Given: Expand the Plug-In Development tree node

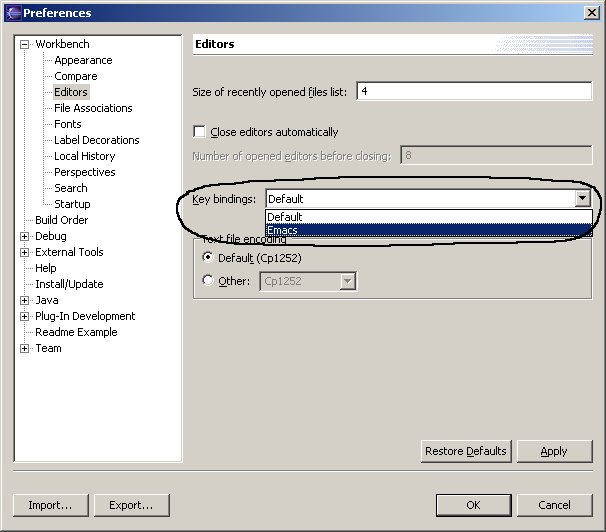Looking at the screenshot, I should pos(25,317).
